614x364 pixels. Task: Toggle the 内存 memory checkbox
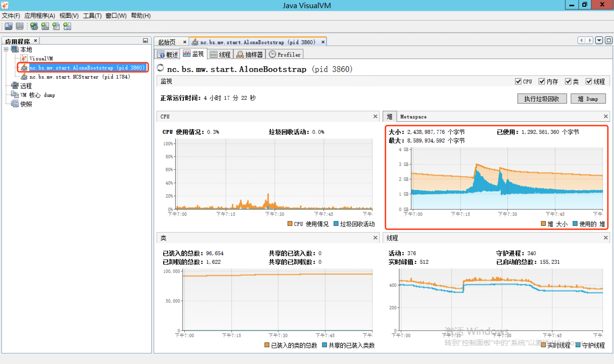(x=542, y=82)
